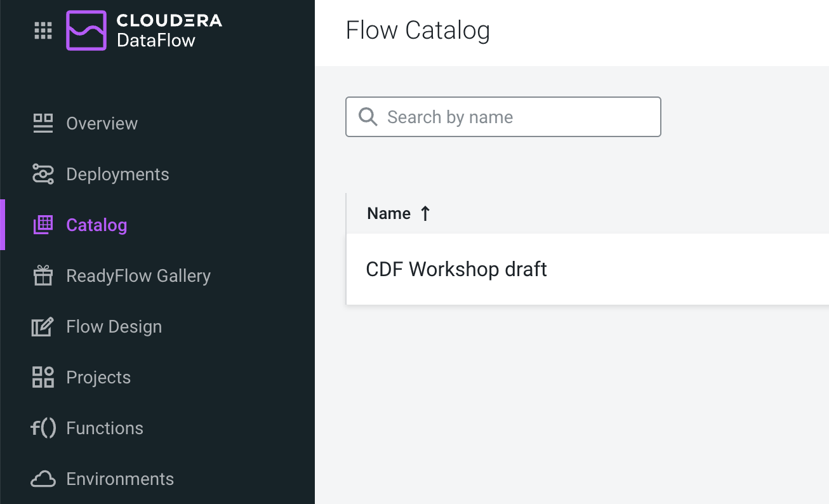Screen dimensions: 829x504
Task: Open ReadyFlow Gallery from the sidebar
Action: 138,275
